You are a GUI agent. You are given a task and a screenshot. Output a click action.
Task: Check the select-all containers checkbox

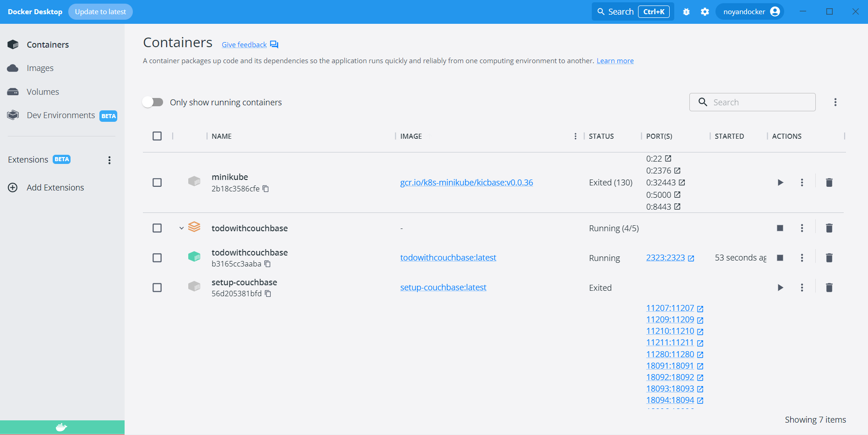[157, 136]
